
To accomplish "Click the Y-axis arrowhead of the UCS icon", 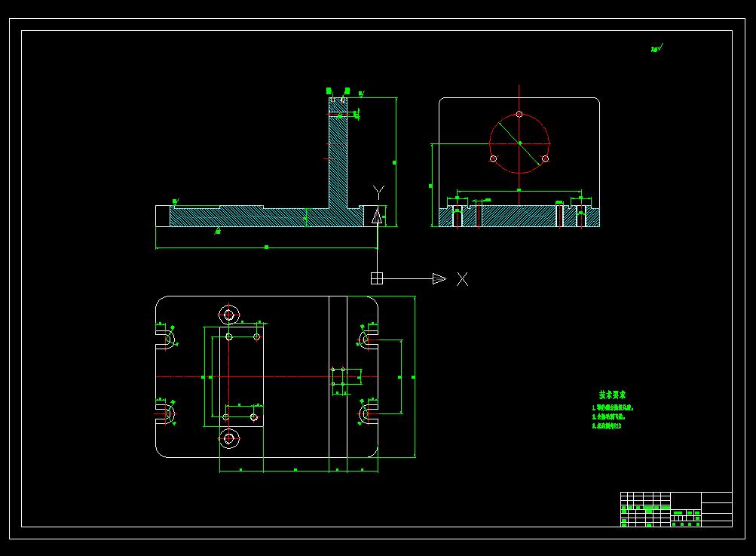I will click(377, 216).
